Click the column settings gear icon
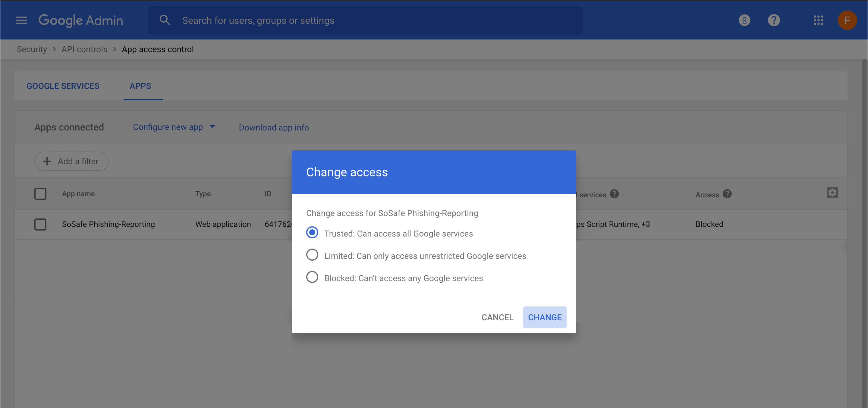The image size is (868, 408). tap(832, 193)
